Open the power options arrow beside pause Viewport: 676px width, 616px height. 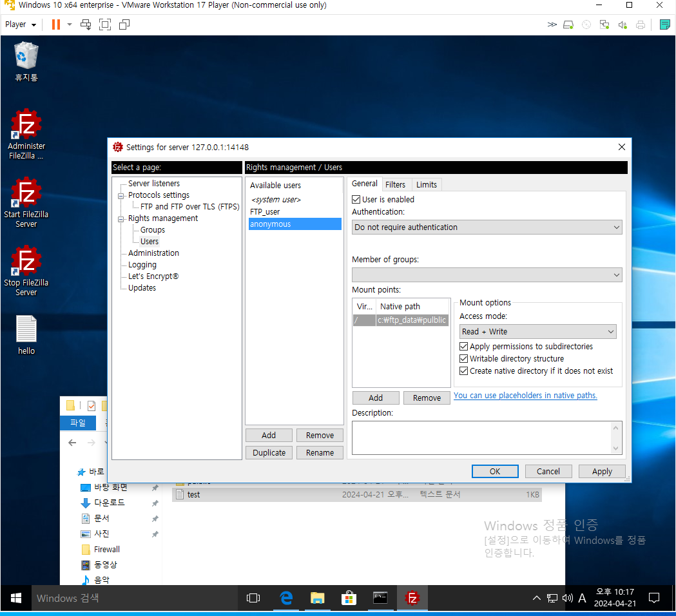[x=70, y=24]
